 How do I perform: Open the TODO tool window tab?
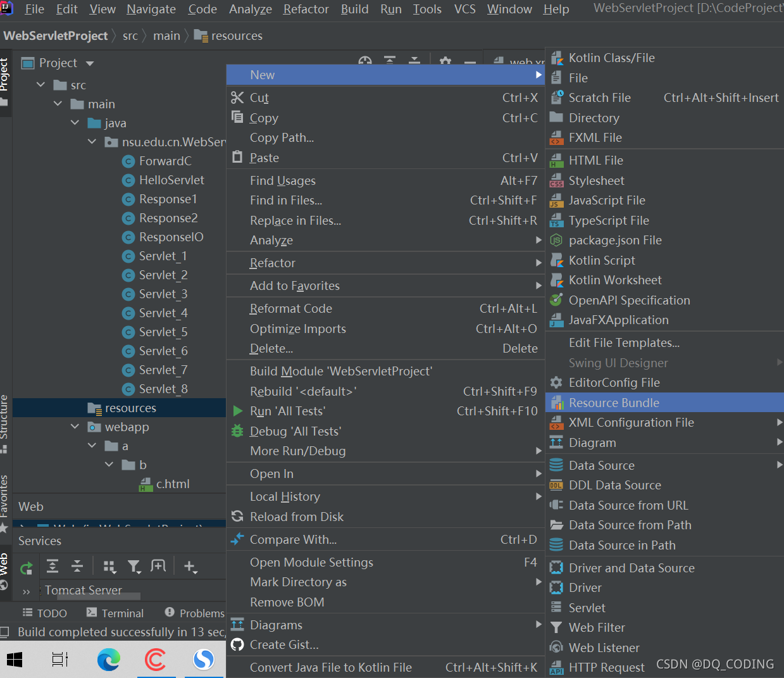pos(44,613)
